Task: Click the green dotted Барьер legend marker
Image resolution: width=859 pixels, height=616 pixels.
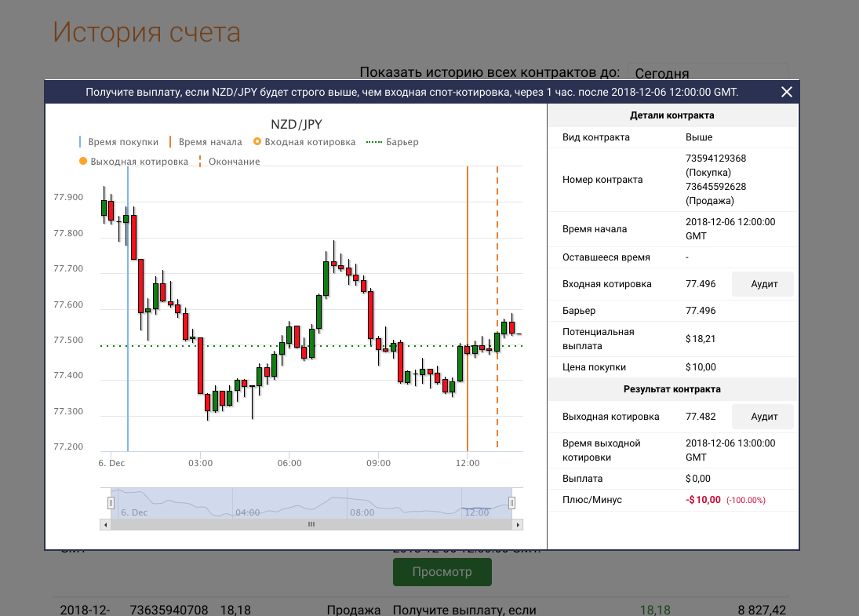Action: click(x=376, y=142)
